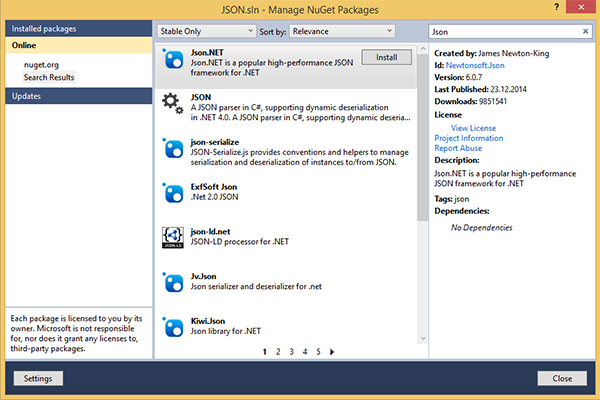Install the Json.NET package
This screenshot has height=400, width=600.
pyautogui.click(x=386, y=58)
